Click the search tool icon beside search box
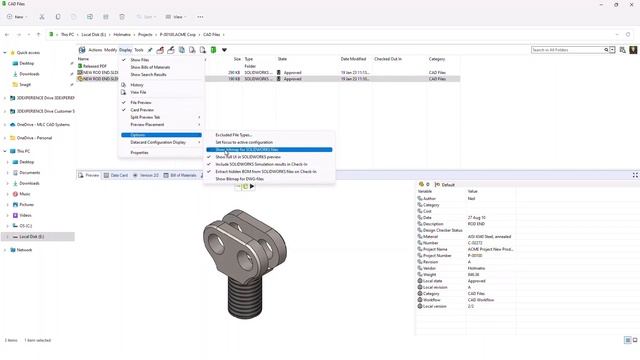The height and width of the screenshot is (360, 640). (622, 50)
